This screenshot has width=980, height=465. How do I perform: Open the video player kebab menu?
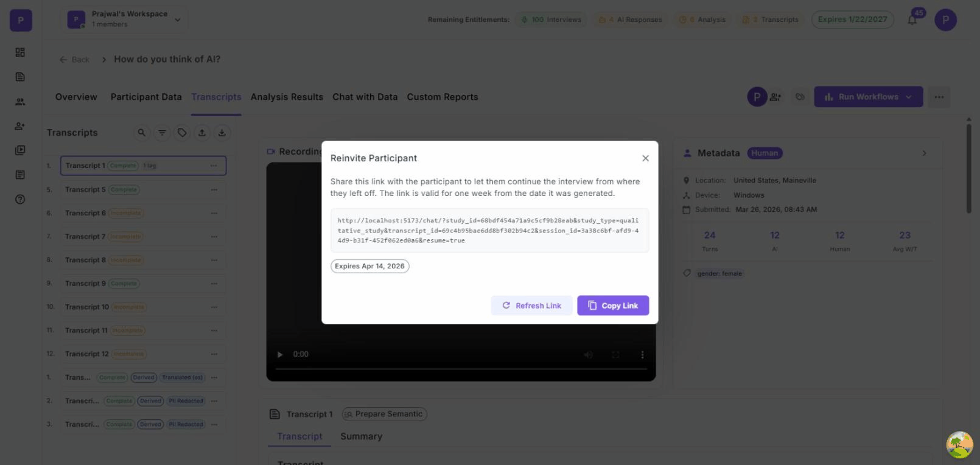tap(642, 354)
